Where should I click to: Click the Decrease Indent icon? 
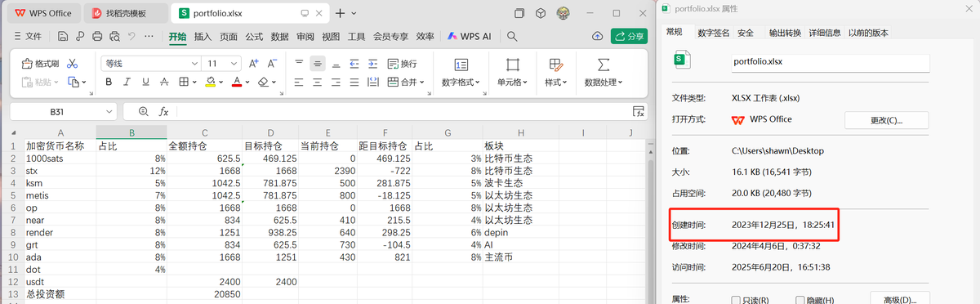[x=354, y=64]
